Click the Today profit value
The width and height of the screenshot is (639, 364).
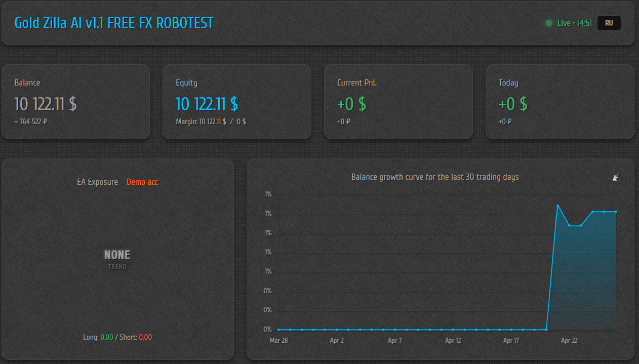coord(512,104)
